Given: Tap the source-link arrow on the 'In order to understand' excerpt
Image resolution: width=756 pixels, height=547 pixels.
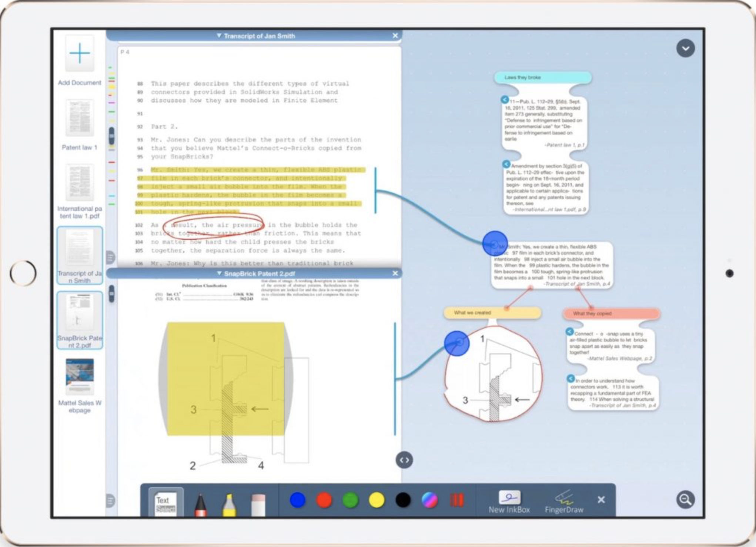Looking at the screenshot, I should 571,379.
